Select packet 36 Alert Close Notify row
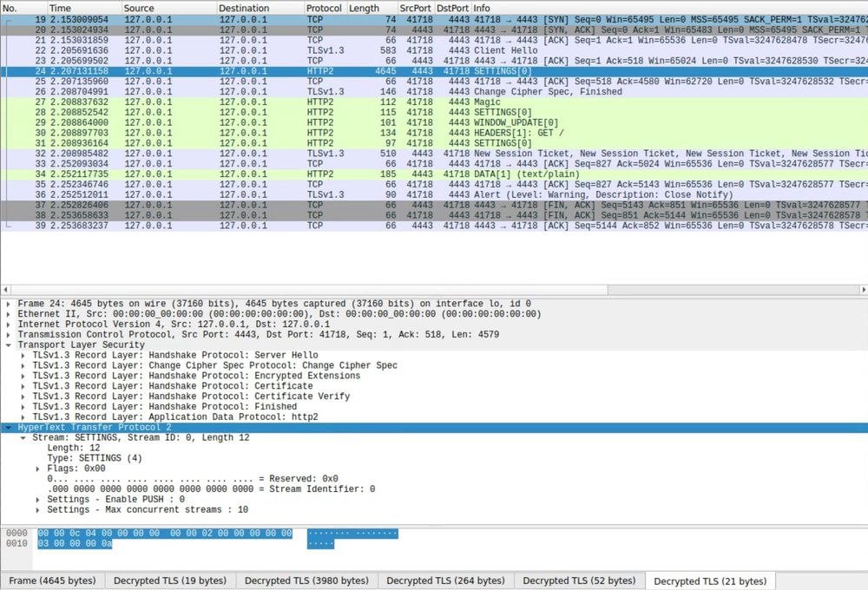 [x=434, y=195]
